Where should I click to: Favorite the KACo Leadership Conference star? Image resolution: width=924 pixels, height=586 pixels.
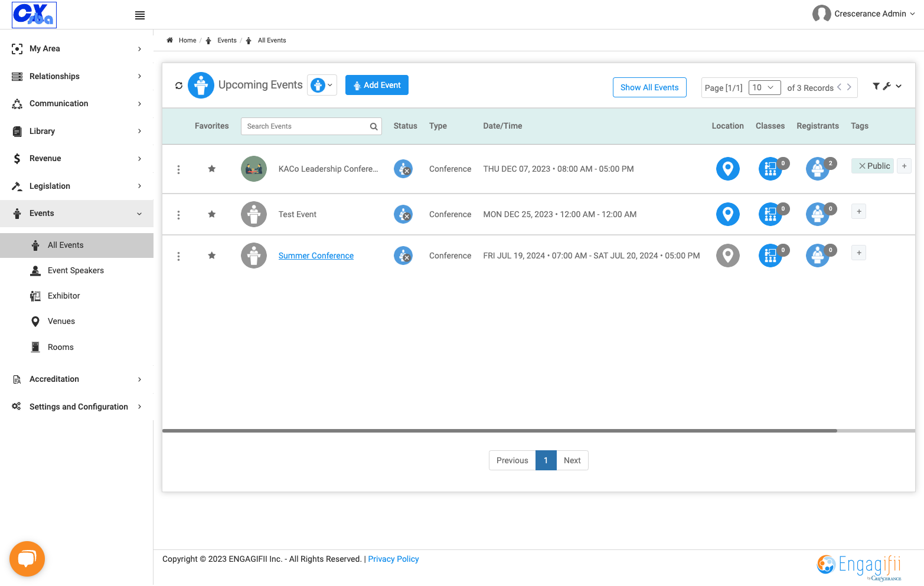tap(212, 169)
